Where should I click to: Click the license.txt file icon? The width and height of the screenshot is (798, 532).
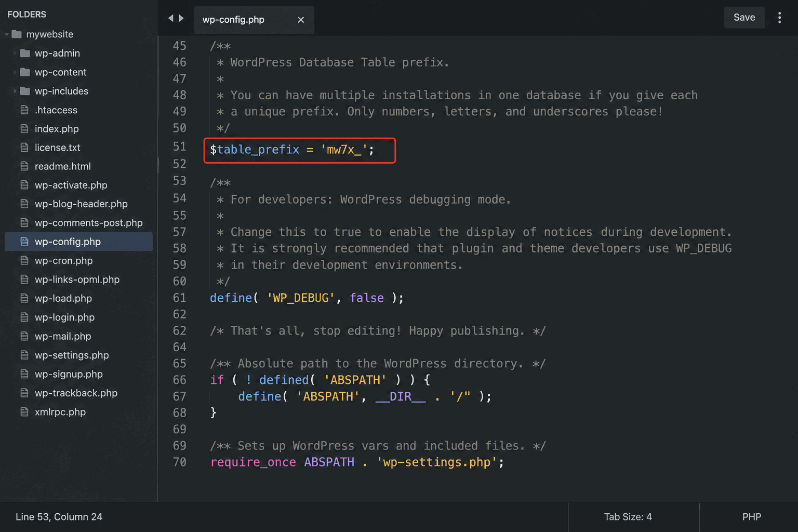point(24,148)
